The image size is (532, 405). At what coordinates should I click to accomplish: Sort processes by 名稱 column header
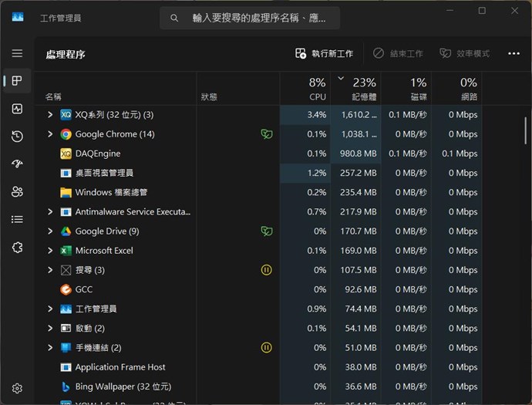[53, 97]
